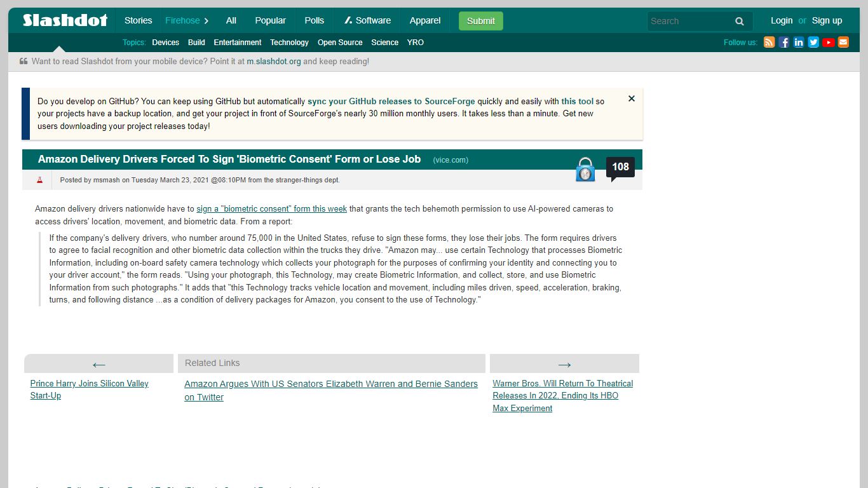
Task: Open the Polls section
Action: pyautogui.click(x=315, y=20)
